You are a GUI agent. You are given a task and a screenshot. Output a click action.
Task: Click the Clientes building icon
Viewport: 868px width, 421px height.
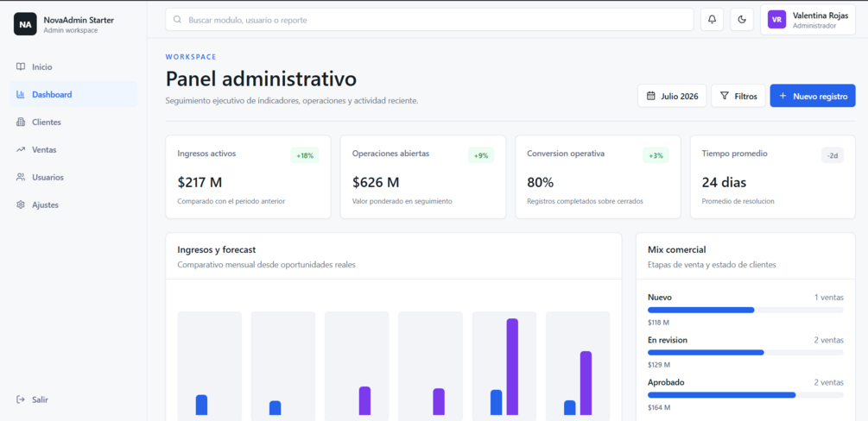(21, 123)
